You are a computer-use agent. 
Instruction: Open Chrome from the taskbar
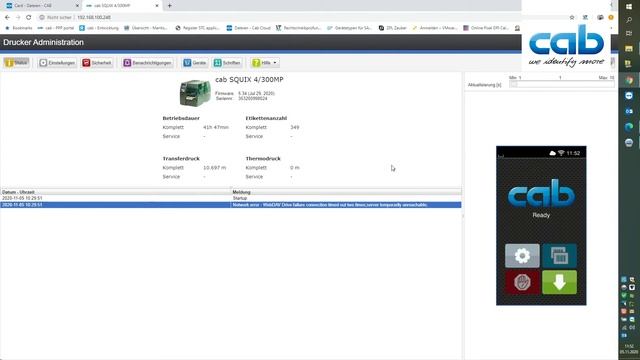point(629,80)
